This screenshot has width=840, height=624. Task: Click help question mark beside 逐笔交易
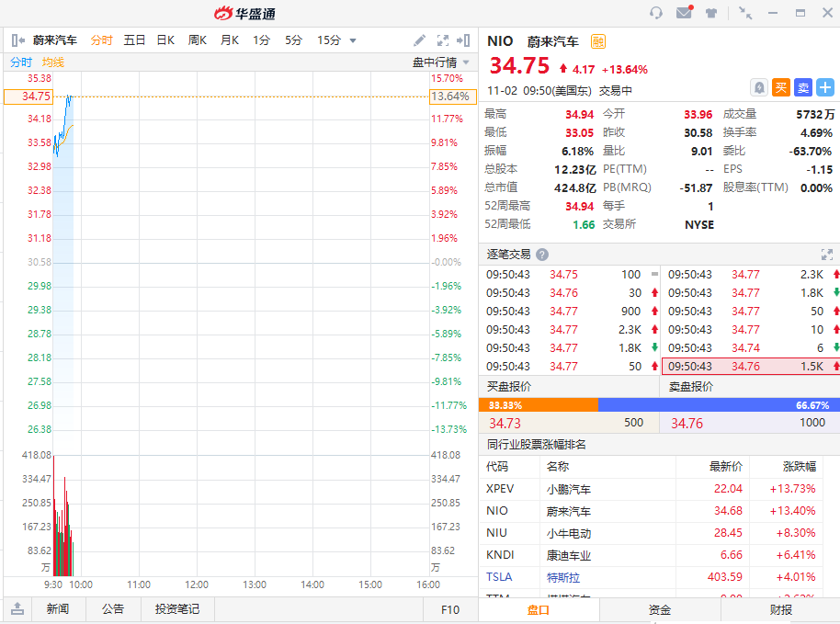click(x=542, y=255)
